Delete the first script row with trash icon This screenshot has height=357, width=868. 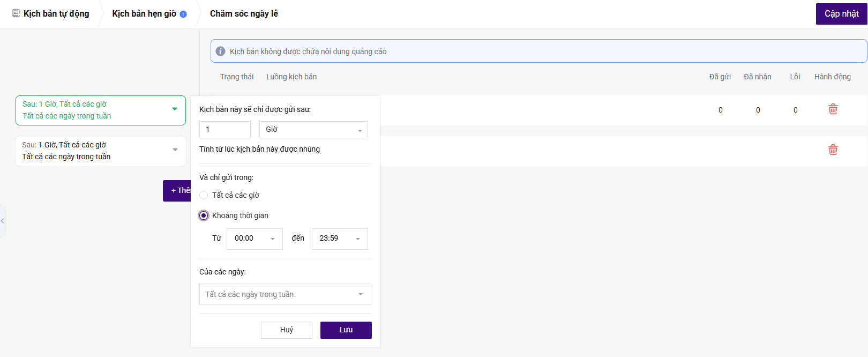click(833, 109)
